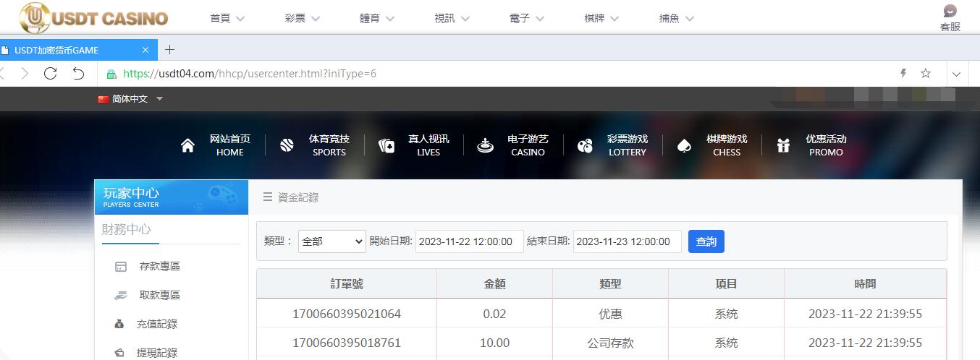Click the gift box icon for 优惠活动
Screen dimensions: 980x360
coord(783,145)
